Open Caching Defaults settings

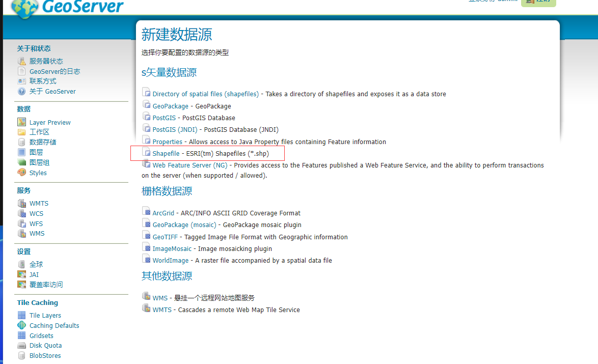click(54, 325)
